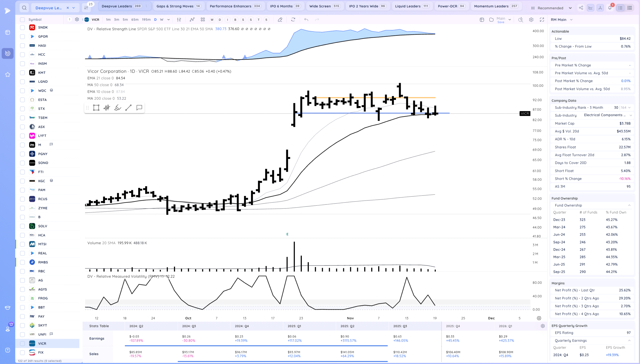The height and width of the screenshot is (364, 640).
Task: Expand the Recommended layout dropdown
Action: click(x=570, y=8)
